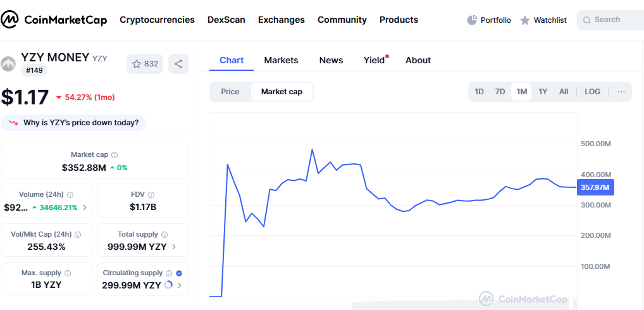Viewport: 644px width, 310px height.
Task: Click Vol/Mkt Cap (24h) info icon
Action: pos(78,235)
